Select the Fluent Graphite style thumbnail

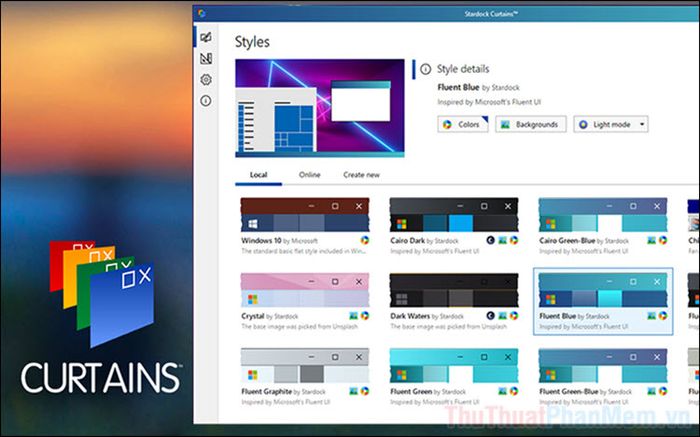[x=305, y=366]
